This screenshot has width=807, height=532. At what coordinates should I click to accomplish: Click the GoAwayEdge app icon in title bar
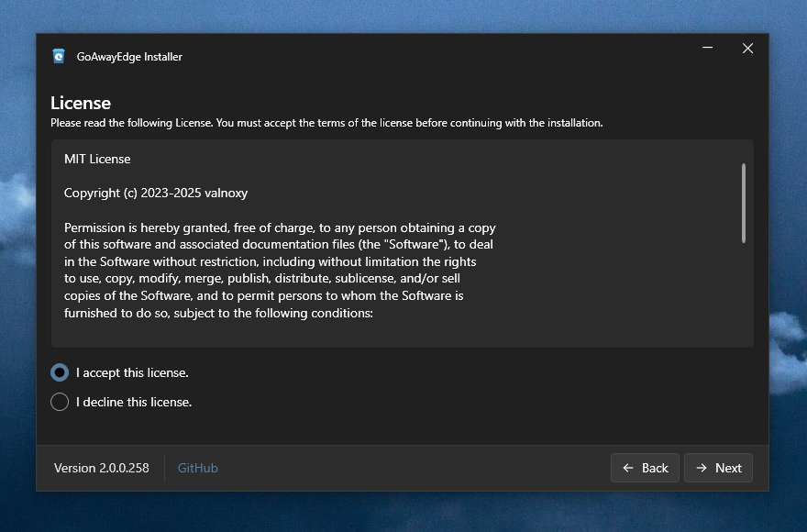click(59, 56)
